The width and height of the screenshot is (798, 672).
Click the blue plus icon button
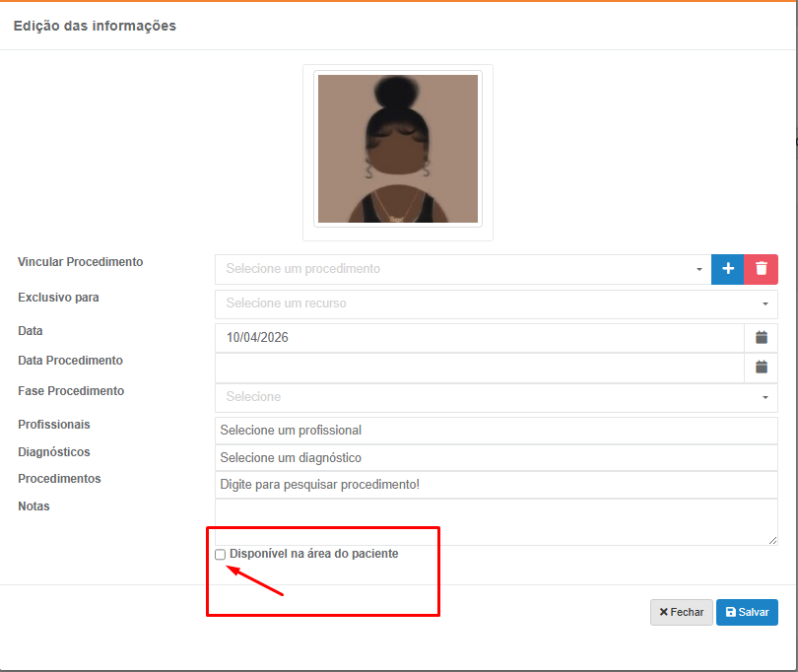point(728,269)
